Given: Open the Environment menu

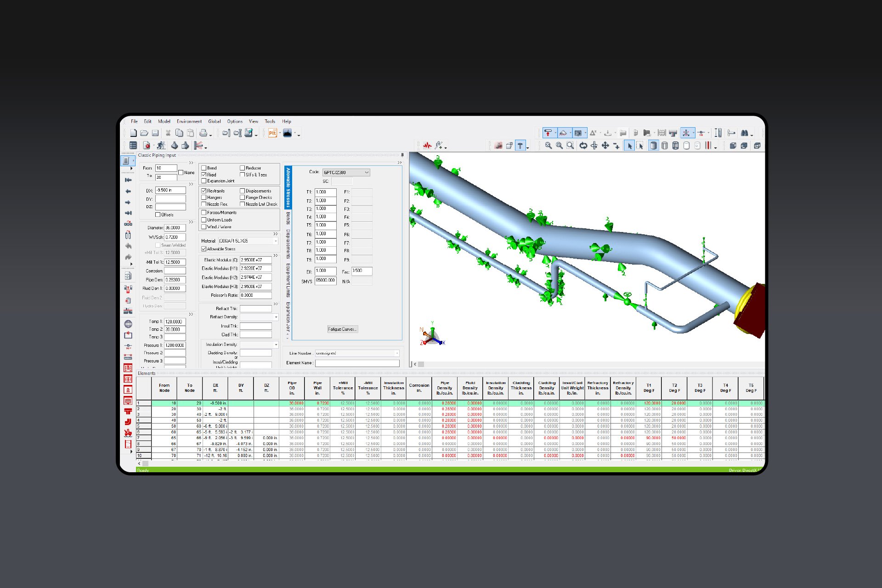Looking at the screenshot, I should (189, 121).
